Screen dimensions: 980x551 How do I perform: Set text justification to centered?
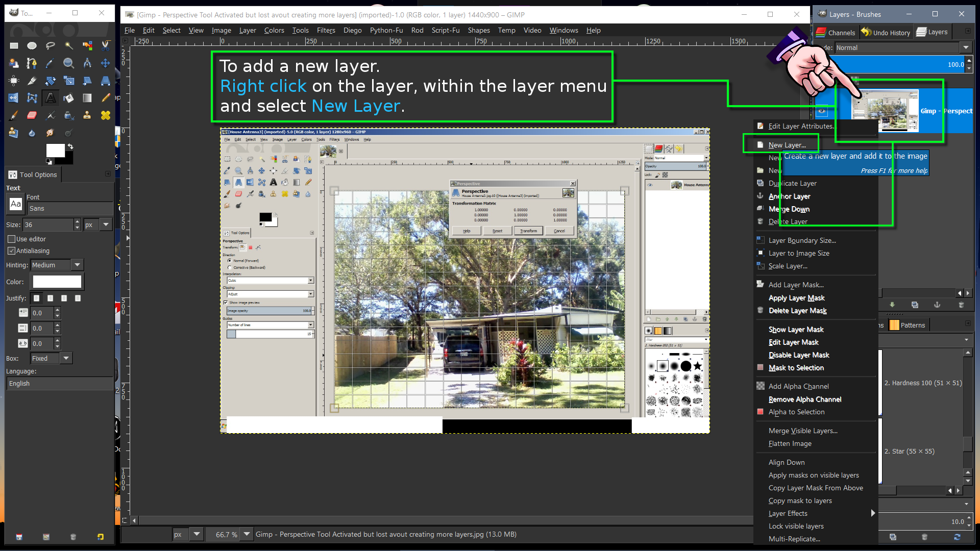click(x=64, y=298)
